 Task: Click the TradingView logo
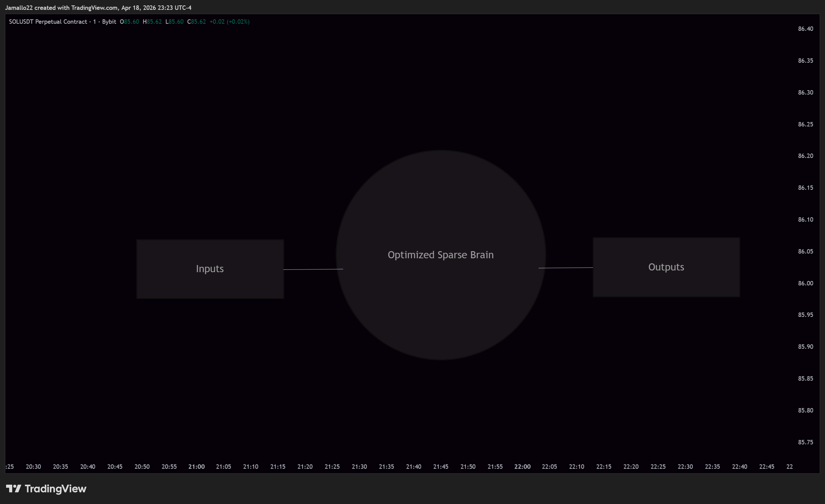tap(46, 489)
